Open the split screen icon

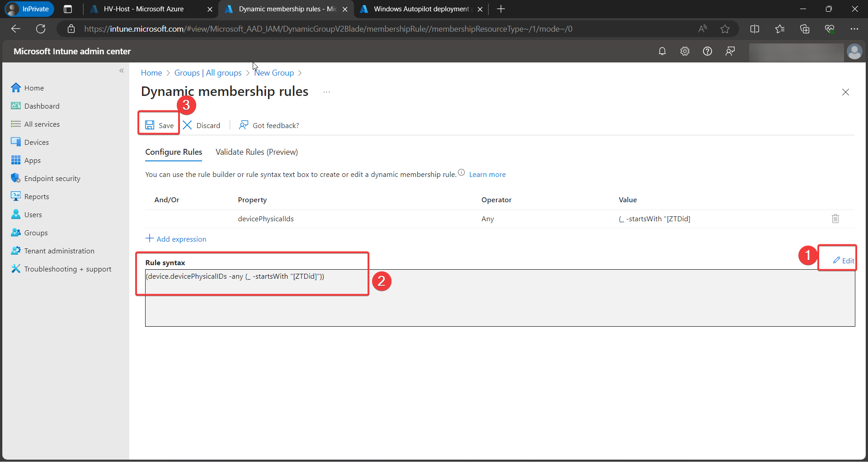(755, 29)
